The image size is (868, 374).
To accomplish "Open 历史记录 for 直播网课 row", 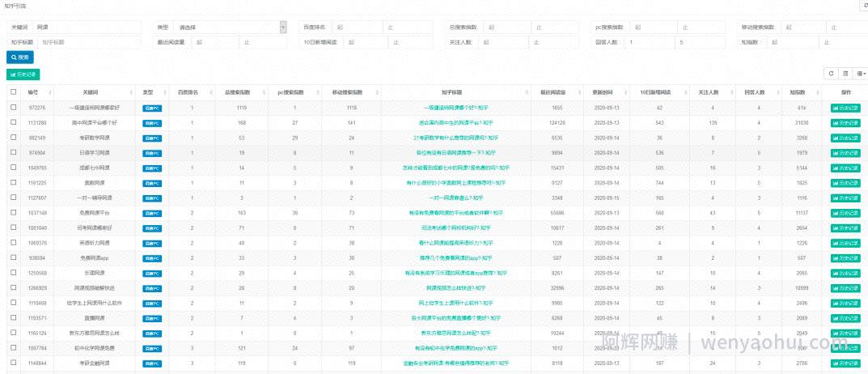I will tap(845, 318).
